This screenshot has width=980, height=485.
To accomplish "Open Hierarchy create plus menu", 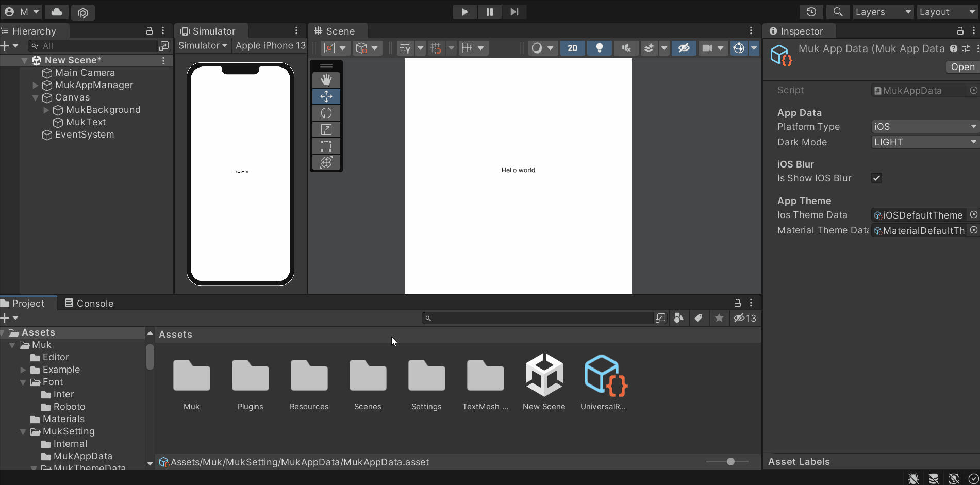I will coord(9,46).
